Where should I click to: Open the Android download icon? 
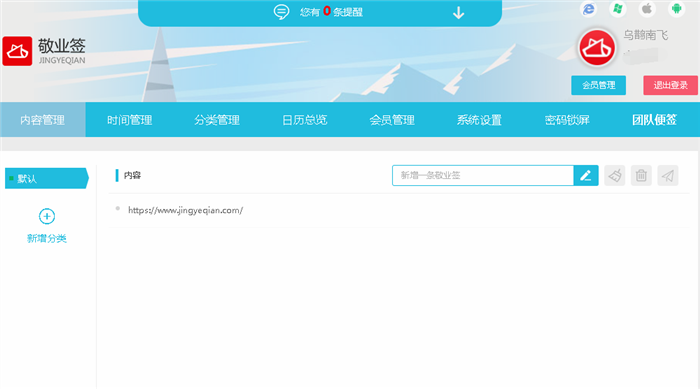point(676,8)
